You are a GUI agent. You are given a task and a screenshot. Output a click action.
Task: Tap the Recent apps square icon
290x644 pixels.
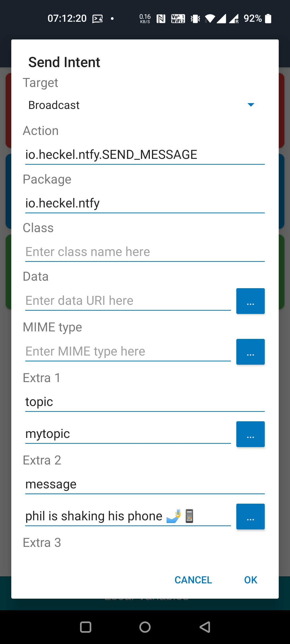click(86, 627)
